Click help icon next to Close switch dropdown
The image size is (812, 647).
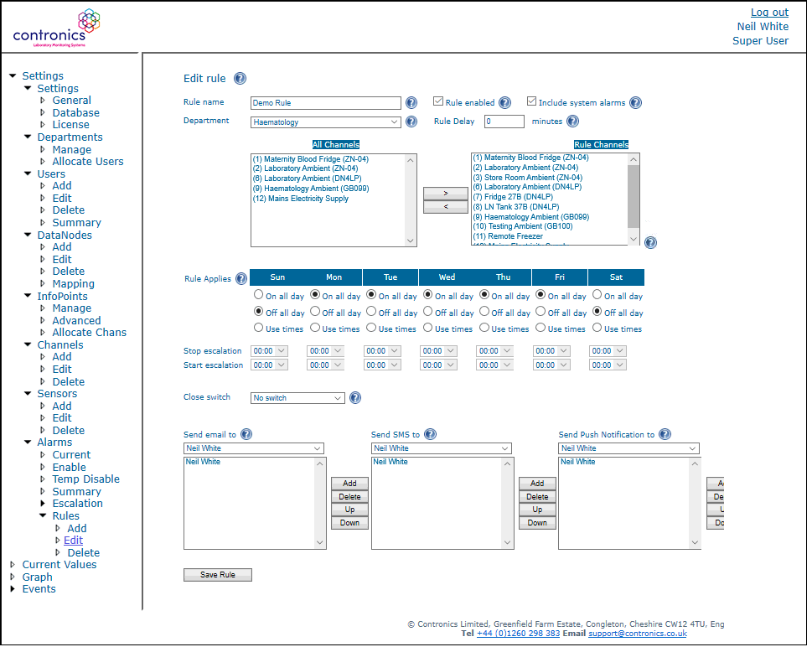355,398
